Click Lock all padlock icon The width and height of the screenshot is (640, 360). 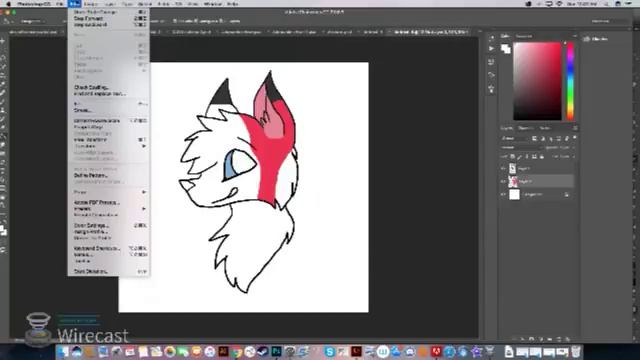(542, 157)
